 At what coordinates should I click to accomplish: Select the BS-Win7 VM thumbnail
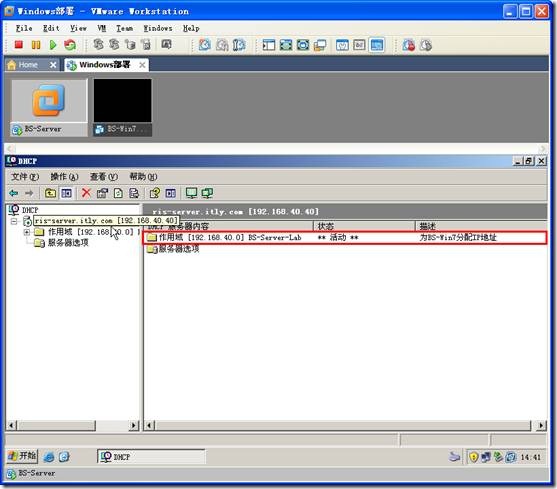pos(122,108)
